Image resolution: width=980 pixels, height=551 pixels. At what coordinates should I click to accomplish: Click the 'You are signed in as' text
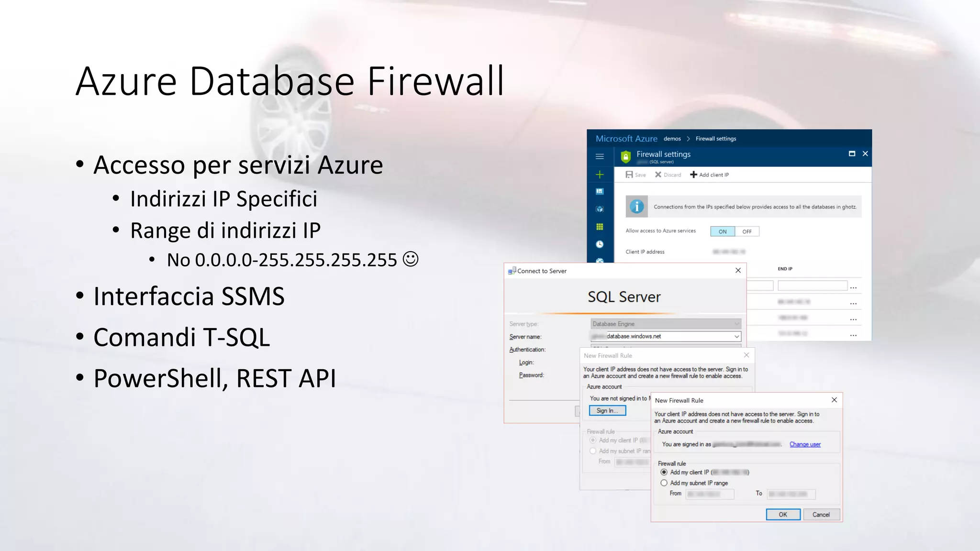(x=687, y=444)
